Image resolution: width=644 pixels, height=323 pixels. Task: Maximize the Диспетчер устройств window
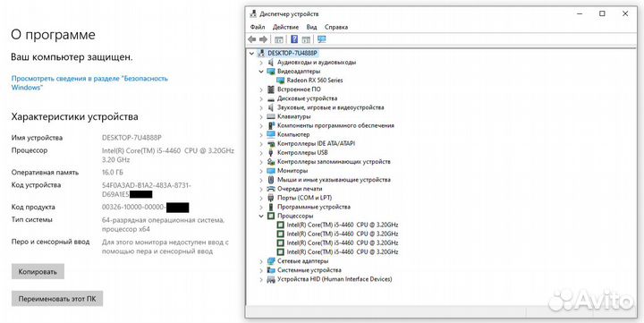pyautogui.click(x=602, y=13)
